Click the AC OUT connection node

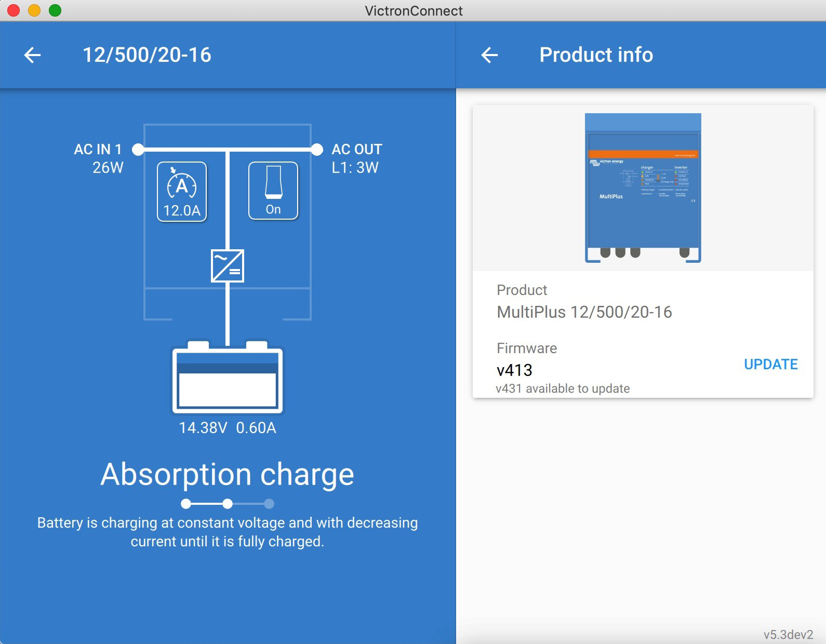317,150
